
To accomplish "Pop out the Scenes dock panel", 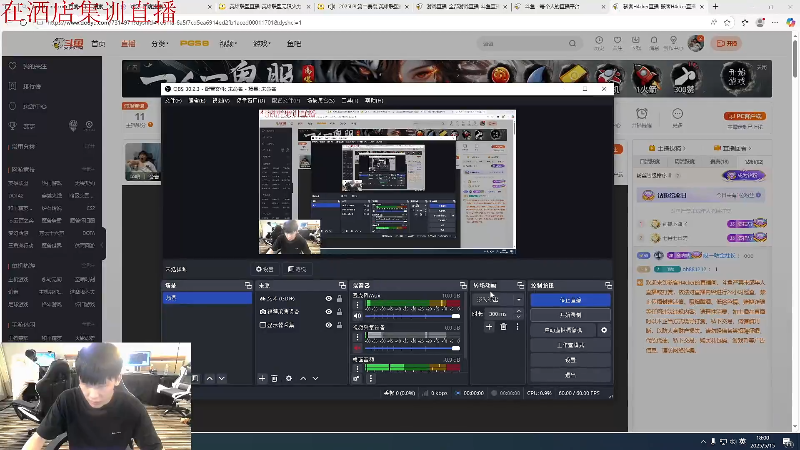I will pyautogui.click(x=248, y=285).
